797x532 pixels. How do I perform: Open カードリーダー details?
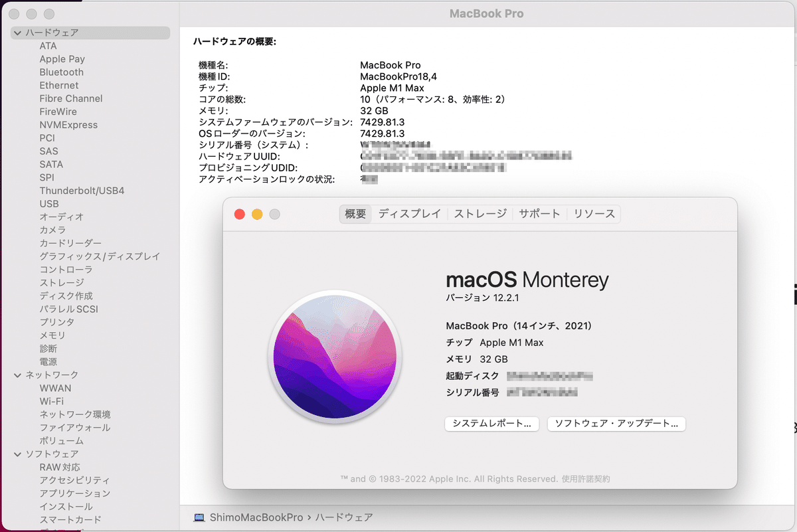[70, 243]
